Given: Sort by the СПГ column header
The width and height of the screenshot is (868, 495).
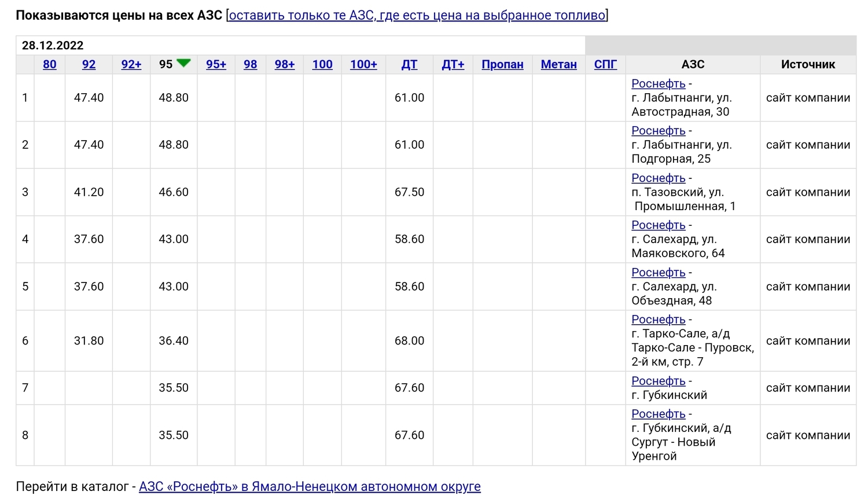Looking at the screenshot, I should 605,64.
